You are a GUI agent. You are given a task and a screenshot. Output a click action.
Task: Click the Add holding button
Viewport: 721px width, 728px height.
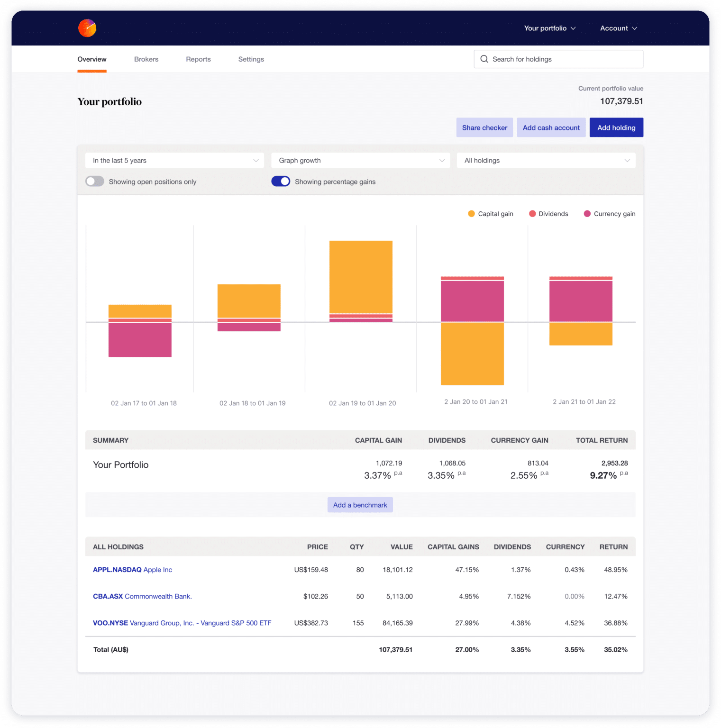(x=616, y=127)
